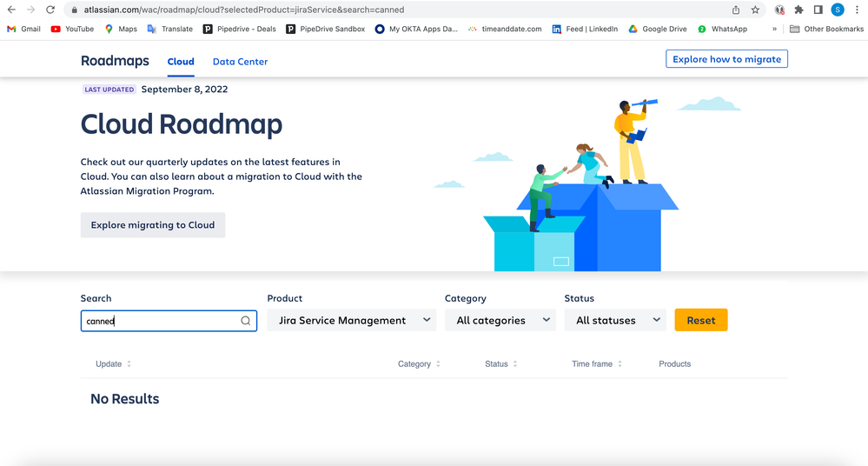Open Chrome three-dot menu
Image resolution: width=868 pixels, height=466 pixels.
coord(857,10)
